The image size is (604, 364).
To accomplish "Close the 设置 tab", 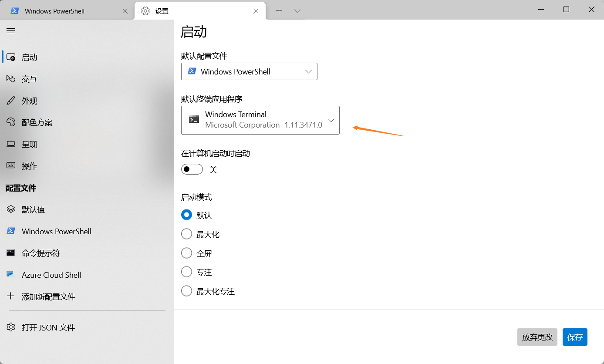I will pyautogui.click(x=256, y=11).
